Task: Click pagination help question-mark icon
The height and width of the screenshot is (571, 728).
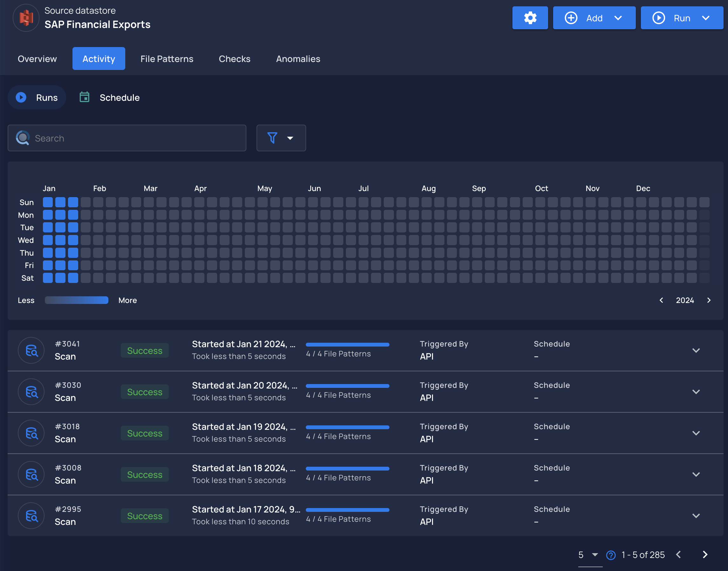Action: coord(611,555)
